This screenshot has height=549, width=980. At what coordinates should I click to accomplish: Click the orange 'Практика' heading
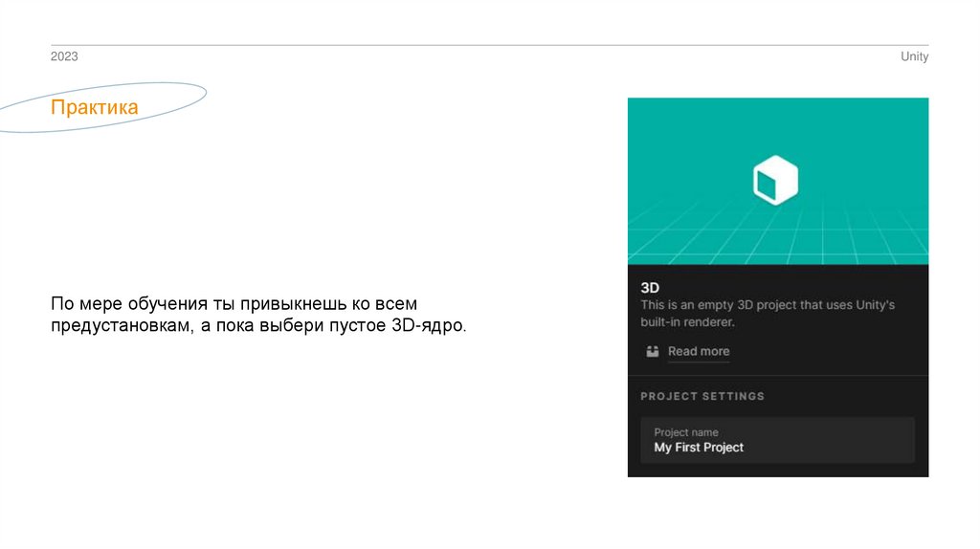95,107
